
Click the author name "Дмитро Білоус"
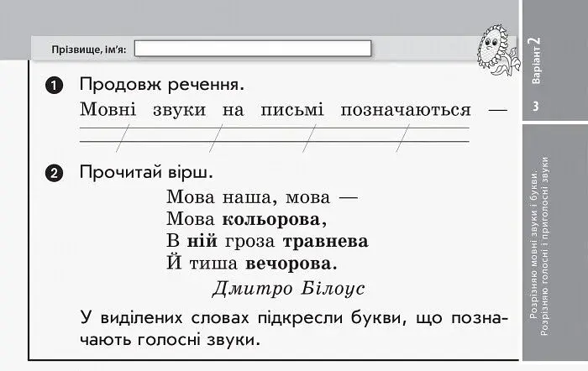tap(289, 289)
